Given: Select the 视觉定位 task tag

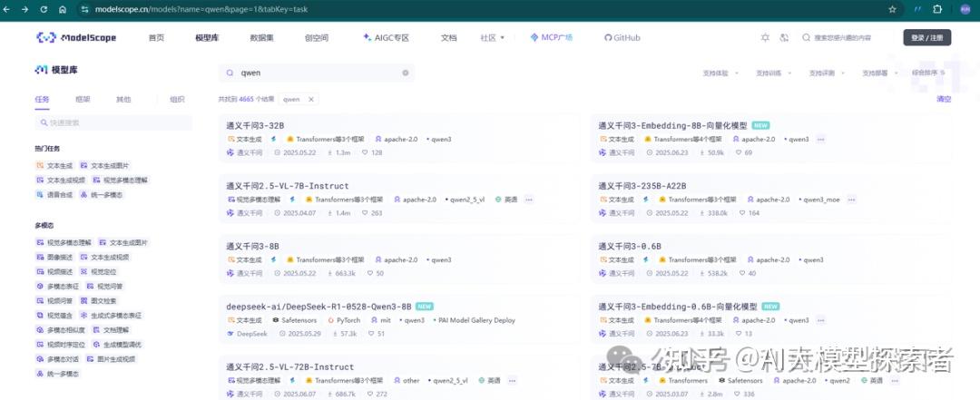Looking at the screenshot, I should [x=98, y=272].
